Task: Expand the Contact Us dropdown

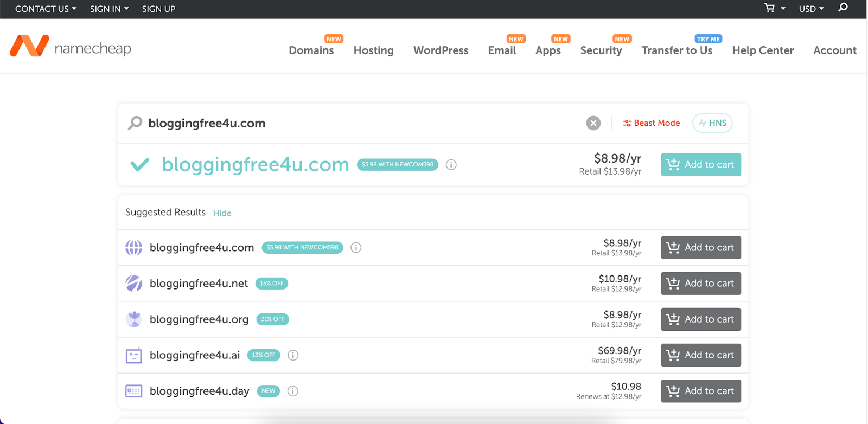Action: point(46,9)
